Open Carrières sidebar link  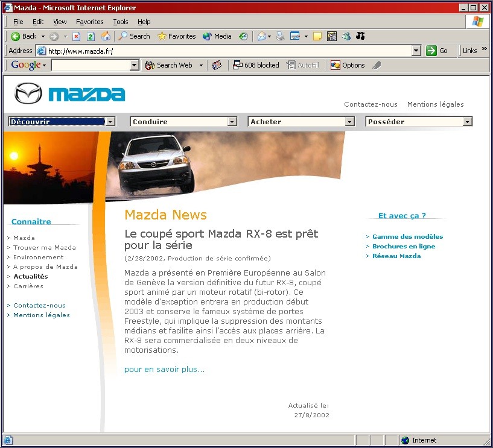[28, 286]
